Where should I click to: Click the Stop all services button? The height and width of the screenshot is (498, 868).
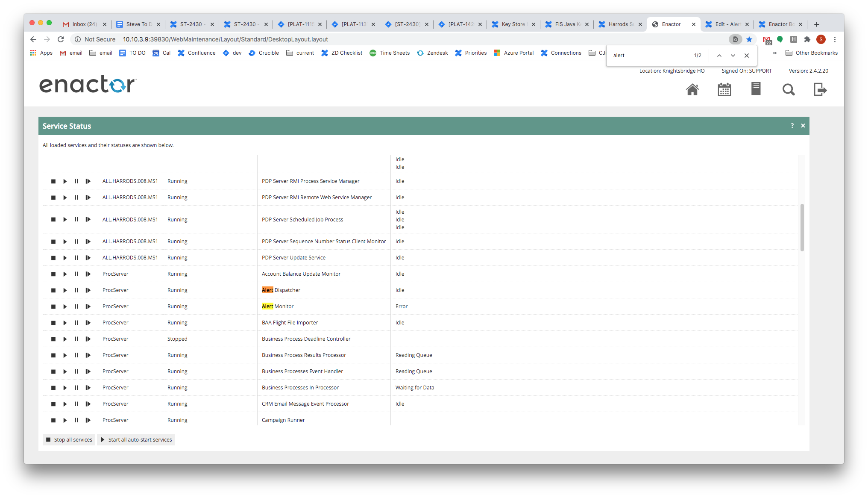point(69,439)
